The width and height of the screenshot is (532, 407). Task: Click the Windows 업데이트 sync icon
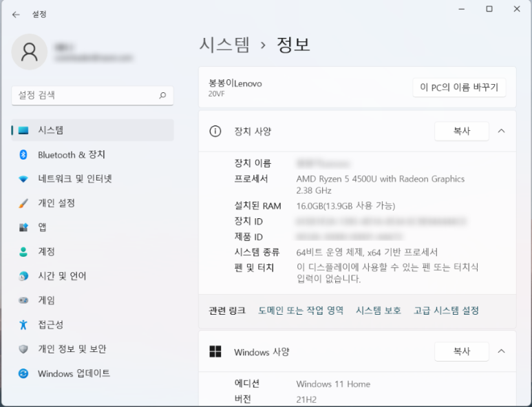(23, 374)
